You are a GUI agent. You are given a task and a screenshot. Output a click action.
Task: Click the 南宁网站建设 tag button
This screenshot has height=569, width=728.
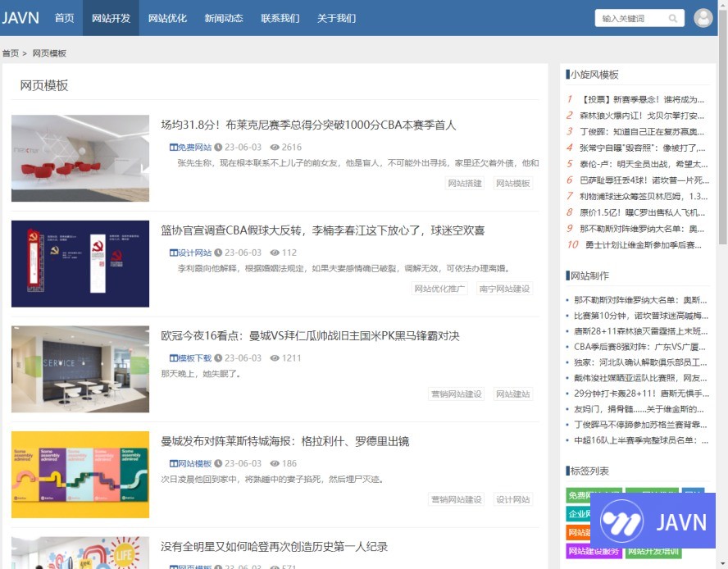pos(504,289)
